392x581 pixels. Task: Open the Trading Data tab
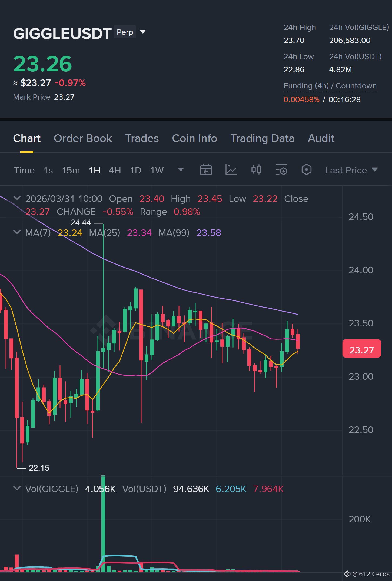pos(262,138)
